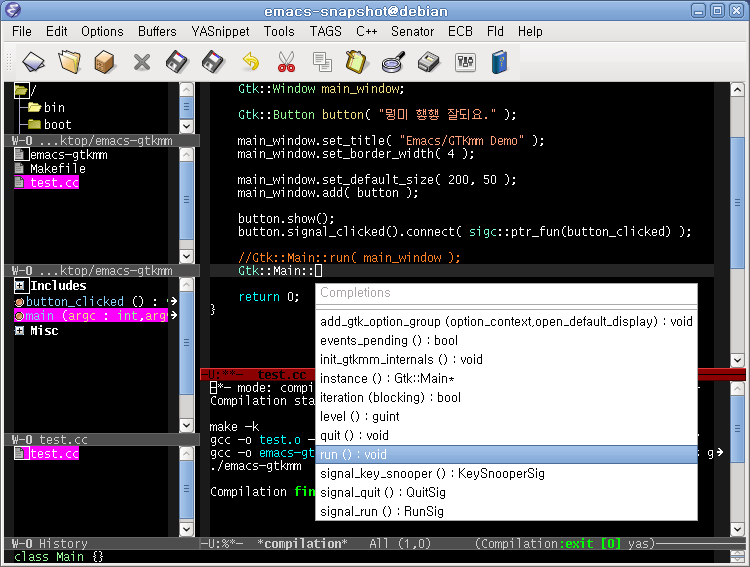Open file using the folder toolbar icon

point(69,62)
